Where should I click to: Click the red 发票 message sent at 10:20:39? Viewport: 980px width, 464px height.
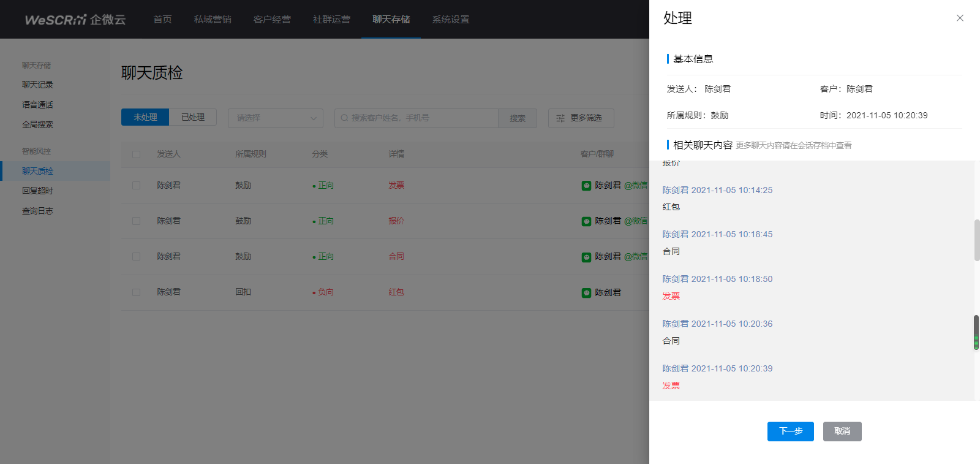(671, 386)
